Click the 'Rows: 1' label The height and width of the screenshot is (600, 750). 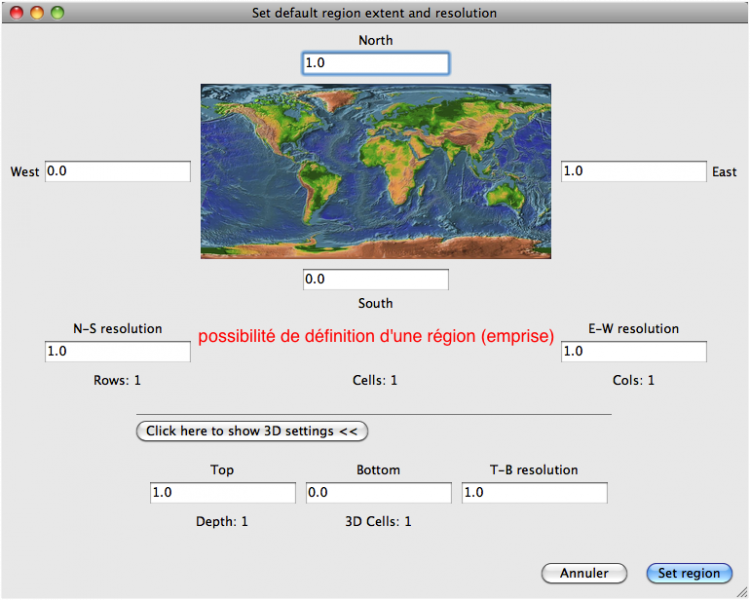tap(117, 380)
